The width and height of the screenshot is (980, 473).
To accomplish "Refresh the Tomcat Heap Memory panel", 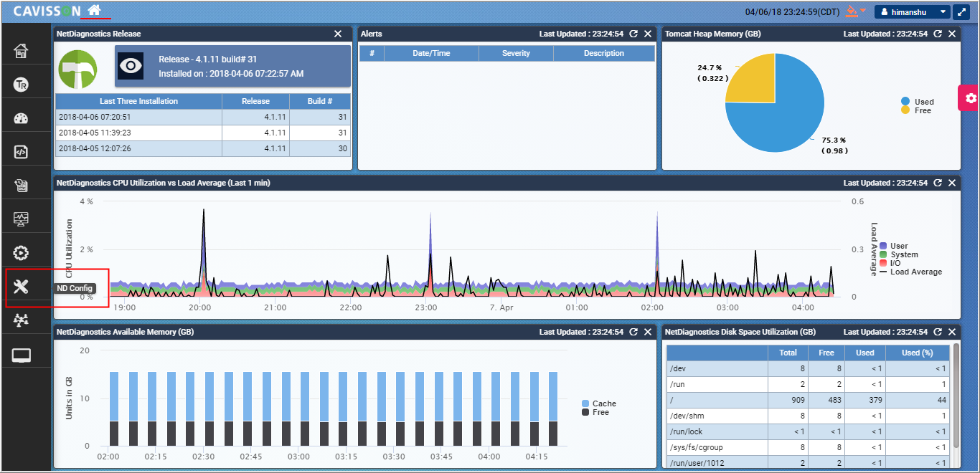I will click(x=938, y=34).
